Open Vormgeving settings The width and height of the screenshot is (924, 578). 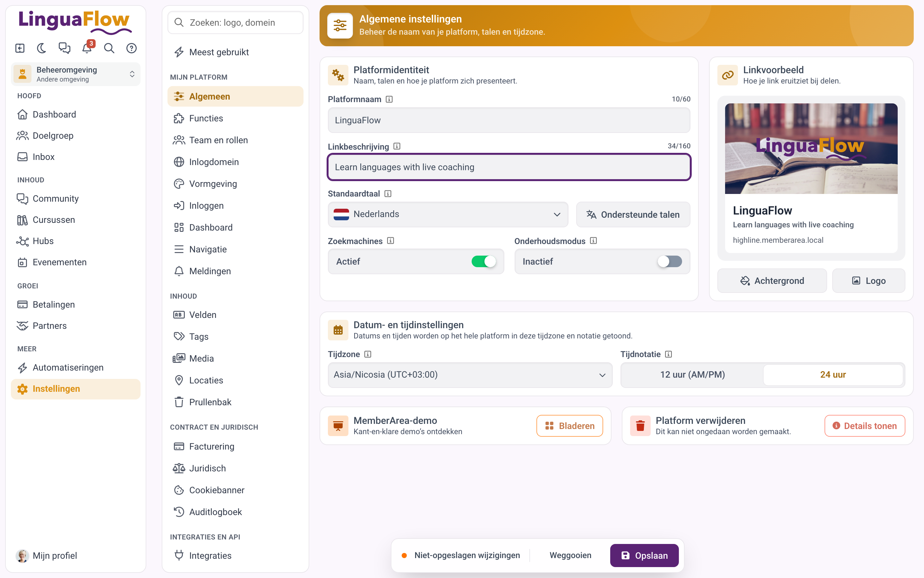pyautogui.click(x=235, y=184)
